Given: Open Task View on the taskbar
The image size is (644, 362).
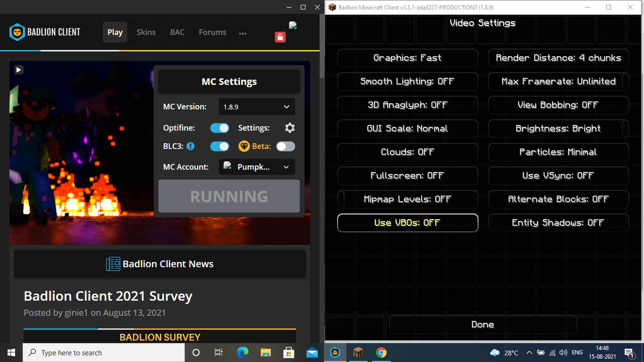Looking at the screenshot, I should click(219, 352).
